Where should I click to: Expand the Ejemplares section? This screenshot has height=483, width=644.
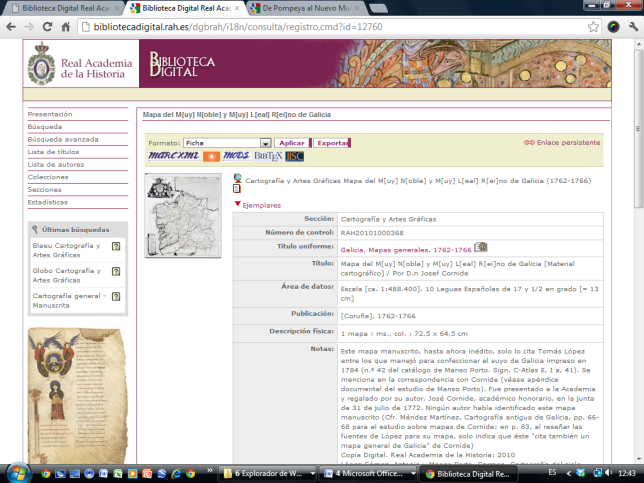[x=258, y=205]
